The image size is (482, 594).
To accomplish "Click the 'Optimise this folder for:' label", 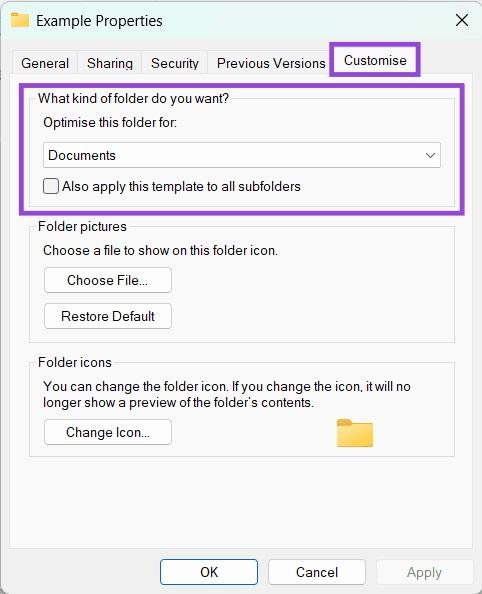I will pyautogui.click(x=110, y=122).
